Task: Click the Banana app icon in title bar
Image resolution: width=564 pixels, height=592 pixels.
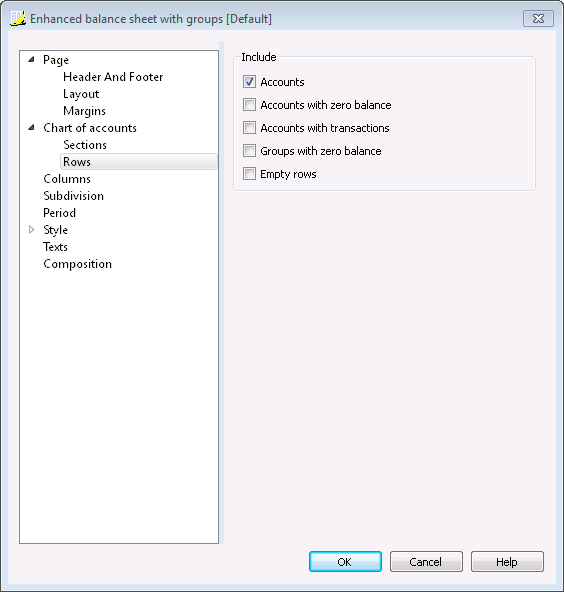Action: pos(18,18)
